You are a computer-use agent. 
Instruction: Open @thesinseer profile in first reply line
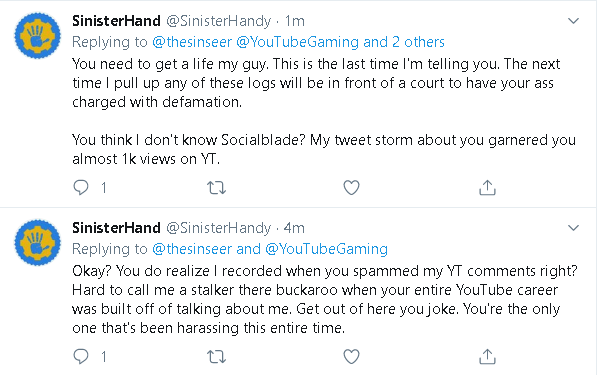[192, 42]
